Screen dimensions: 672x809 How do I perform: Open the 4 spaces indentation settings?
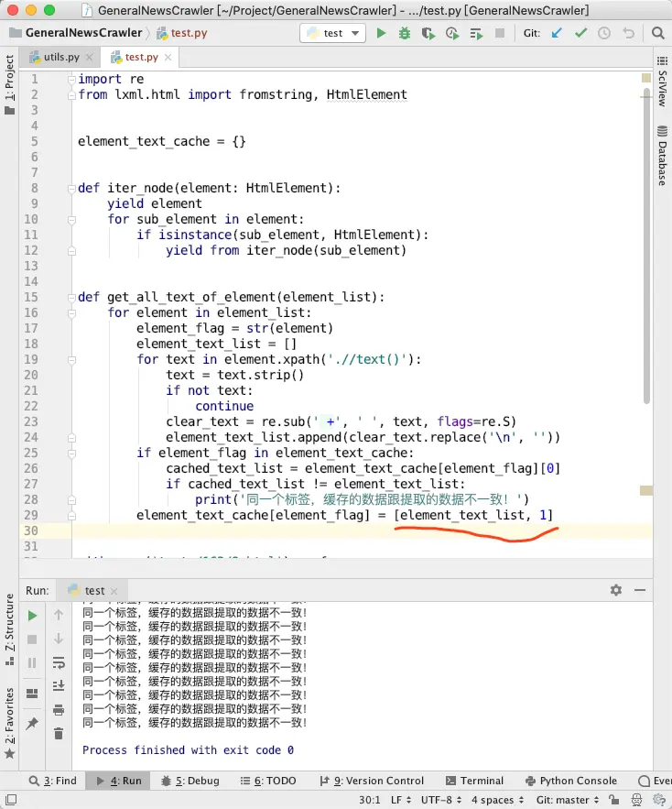[x=497, y=800]
